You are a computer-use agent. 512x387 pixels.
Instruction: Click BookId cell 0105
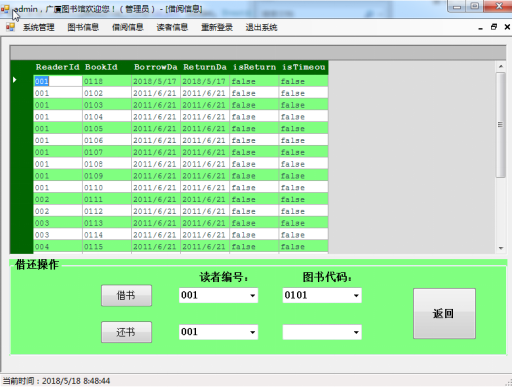(107, 128)
